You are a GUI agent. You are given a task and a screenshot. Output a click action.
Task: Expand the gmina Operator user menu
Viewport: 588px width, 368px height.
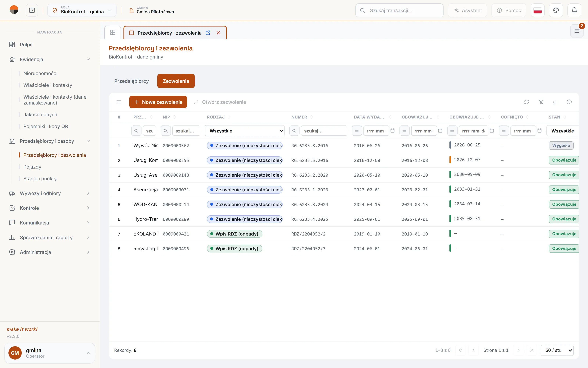50,353
